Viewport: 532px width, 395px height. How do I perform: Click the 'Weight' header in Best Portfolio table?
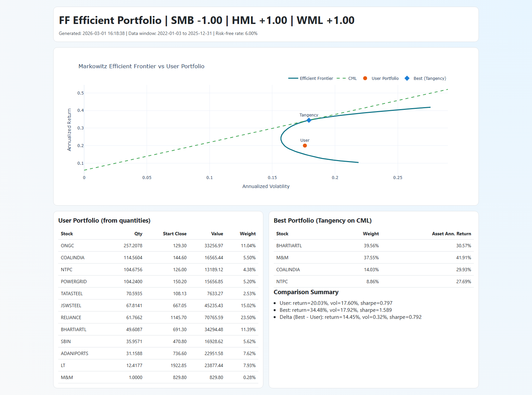(371, 234)
